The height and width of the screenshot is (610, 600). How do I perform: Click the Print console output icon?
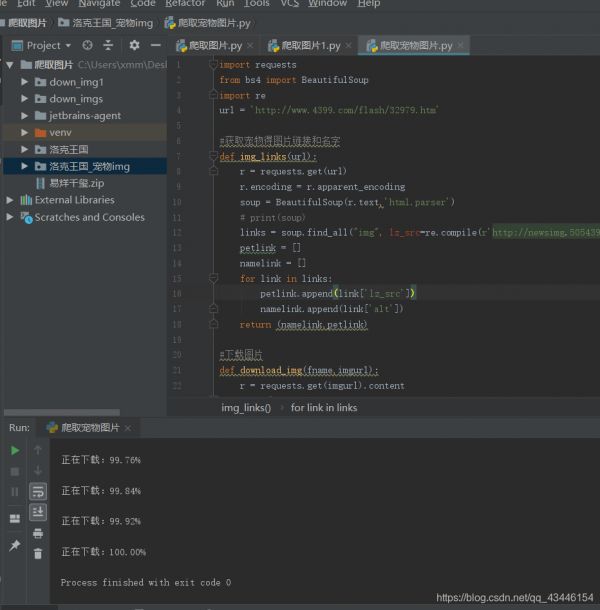[x=38, y=533]
